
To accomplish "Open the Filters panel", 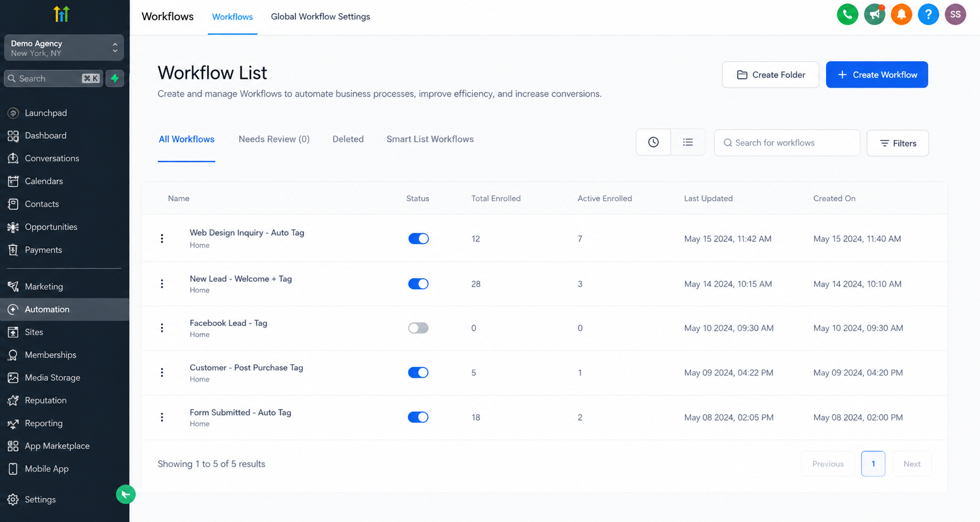I will [x=898, y=143].
